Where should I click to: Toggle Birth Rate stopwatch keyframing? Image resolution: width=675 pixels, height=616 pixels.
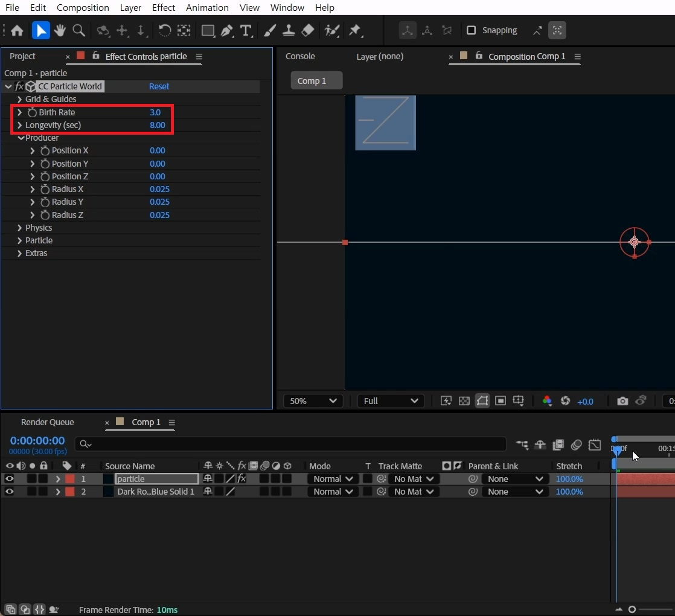point(32,113)
